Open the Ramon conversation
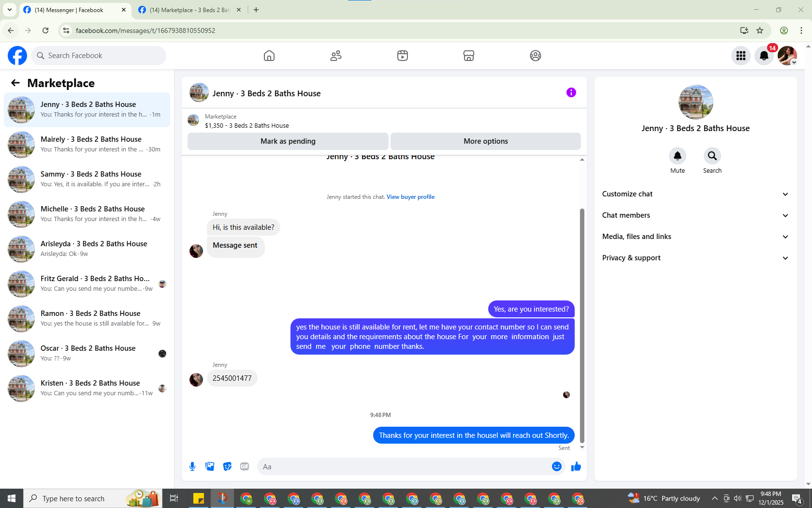Image resolution: width=812 pixels, height=508 pixels. click(x=87, y=319)
